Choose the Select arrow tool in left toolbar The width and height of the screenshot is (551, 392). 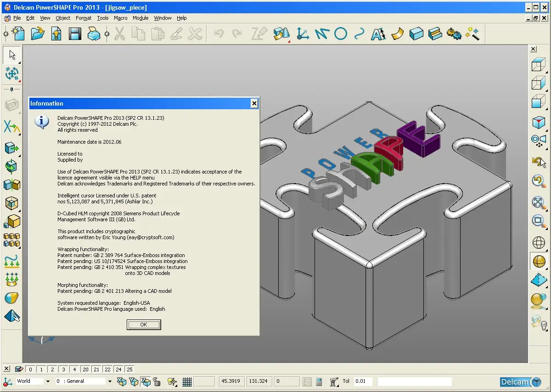[12, 55]
